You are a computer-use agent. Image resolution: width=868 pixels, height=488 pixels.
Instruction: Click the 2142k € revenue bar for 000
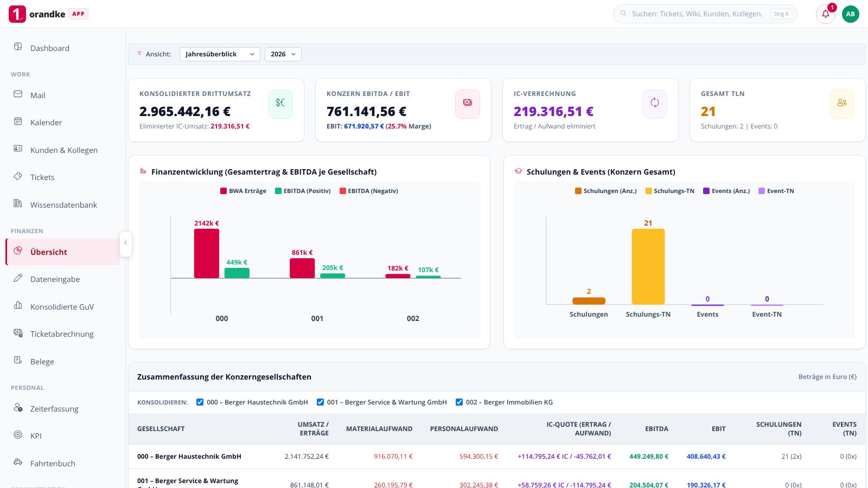click(207, 253)
